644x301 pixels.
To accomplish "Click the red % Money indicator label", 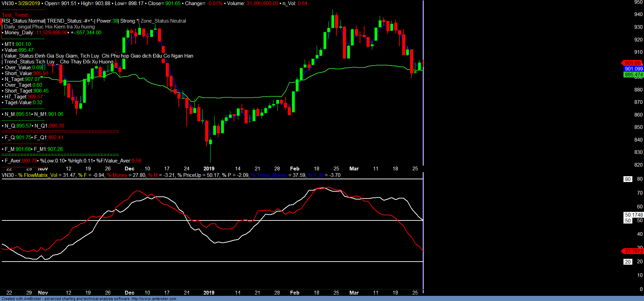I will pos(117,175).
